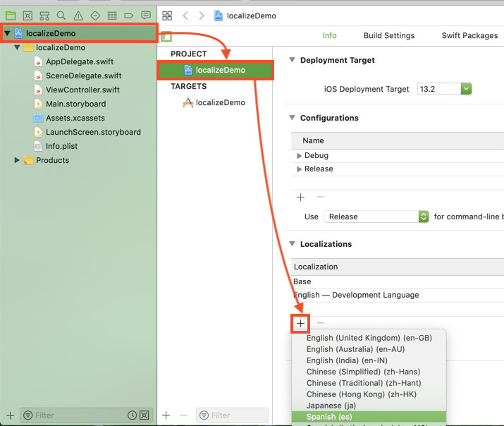Choose Chinese (Traditional) (zh-Hant)
This screenshot has width=504, height=426.
coord(369,383)
